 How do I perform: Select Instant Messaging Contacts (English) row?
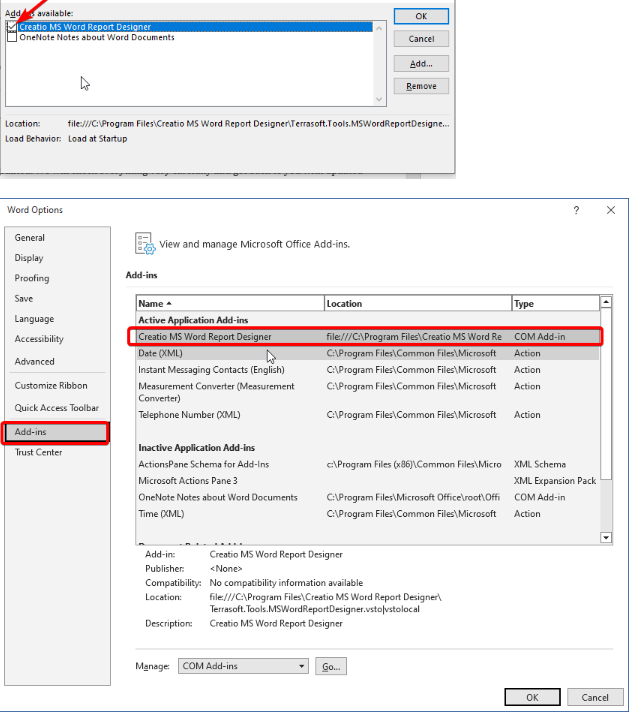(x=367, y=370)
